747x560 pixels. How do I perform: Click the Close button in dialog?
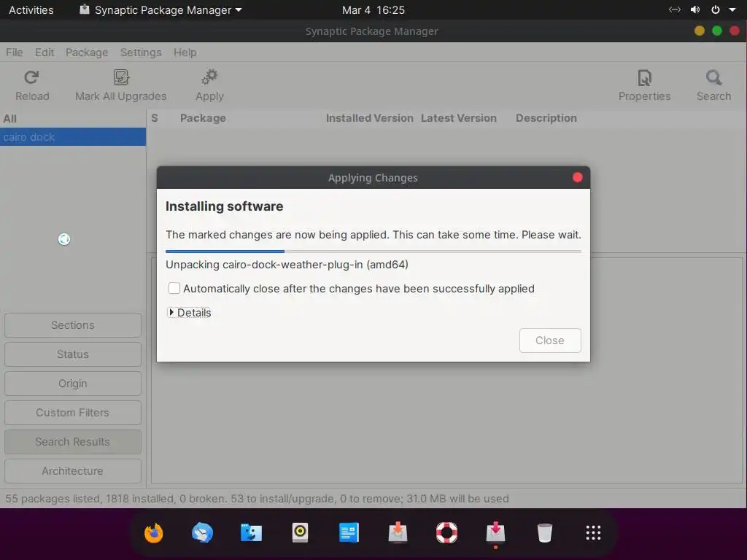click(x=550, y=341)
